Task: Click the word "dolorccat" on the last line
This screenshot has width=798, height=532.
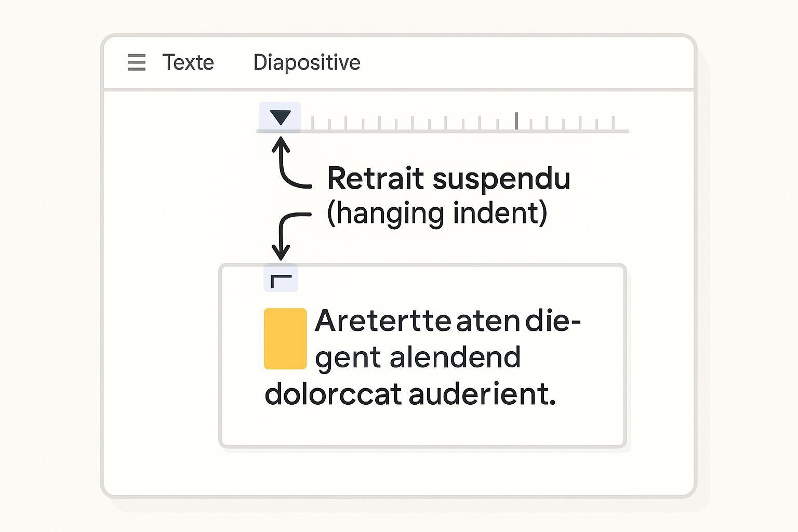Action: pos(333,394)
